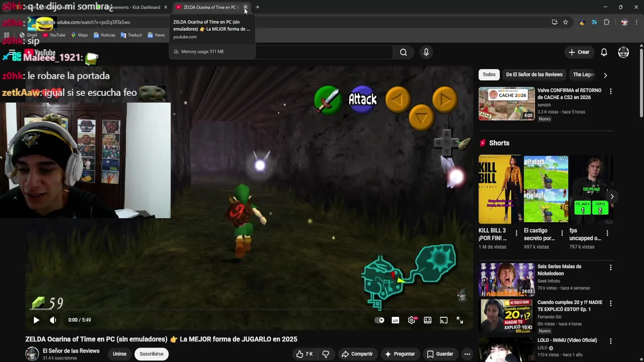Enter fullscreen on the video player
The image size is (644, 362).
point(459,320)
